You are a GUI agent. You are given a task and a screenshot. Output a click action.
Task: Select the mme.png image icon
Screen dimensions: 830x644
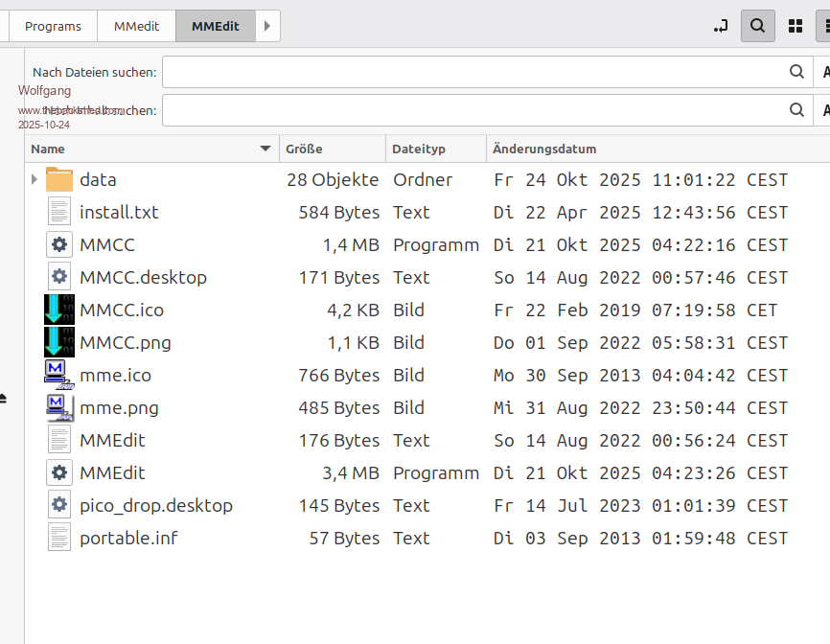click(59, 408)
